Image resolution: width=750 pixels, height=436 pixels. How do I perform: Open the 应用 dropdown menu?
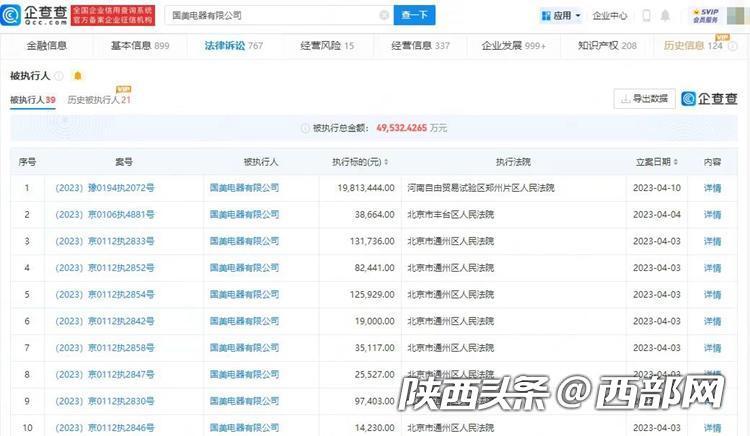pyautogui.click(x=561, y=16)
